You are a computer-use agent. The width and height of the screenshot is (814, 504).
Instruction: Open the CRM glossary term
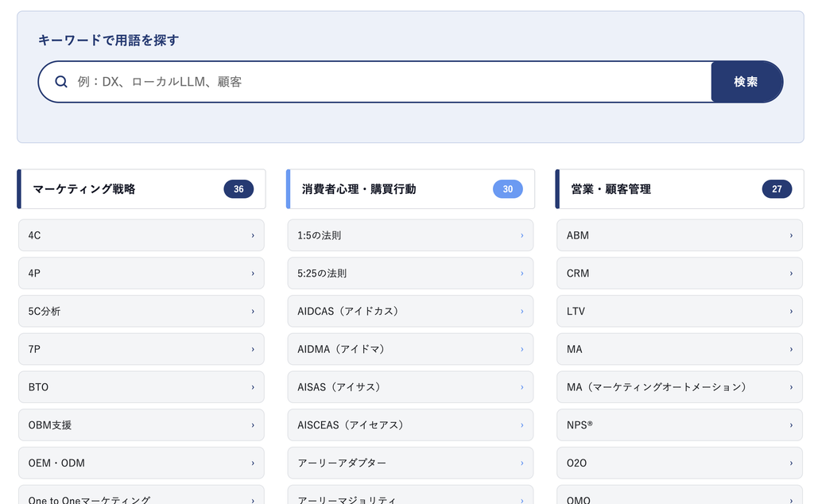(680, 273)
